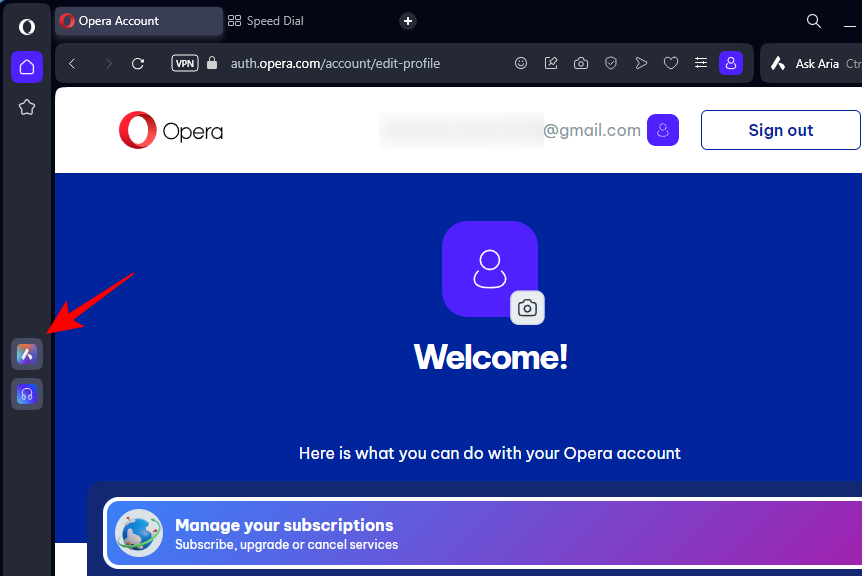Open the Home sidebar button
862x576 pixels.
point(27,67)
